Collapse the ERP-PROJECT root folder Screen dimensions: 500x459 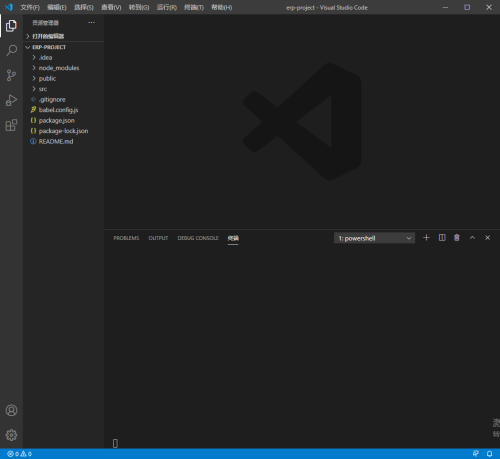63,47
